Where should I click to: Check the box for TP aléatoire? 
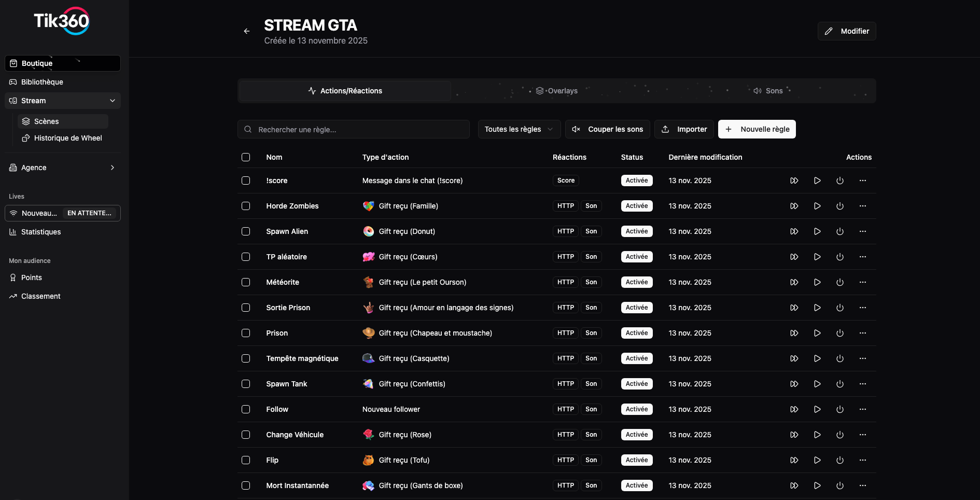[x=246, y=257]
